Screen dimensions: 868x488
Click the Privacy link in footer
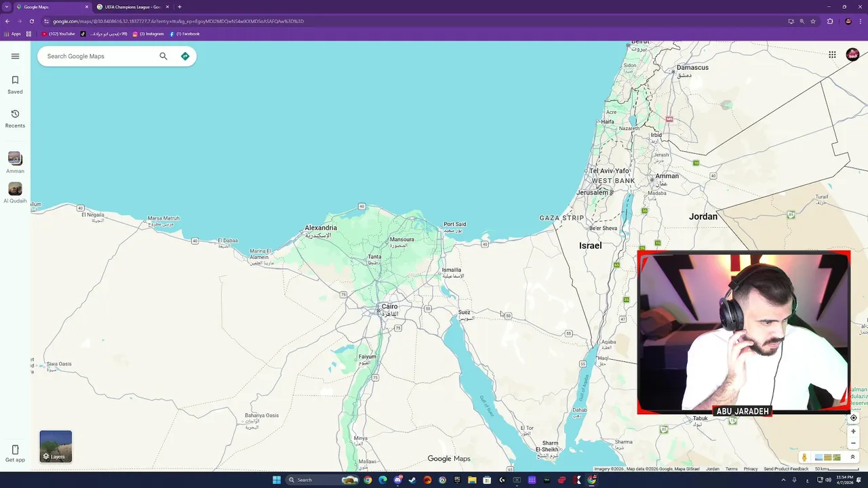coord(750,469)
